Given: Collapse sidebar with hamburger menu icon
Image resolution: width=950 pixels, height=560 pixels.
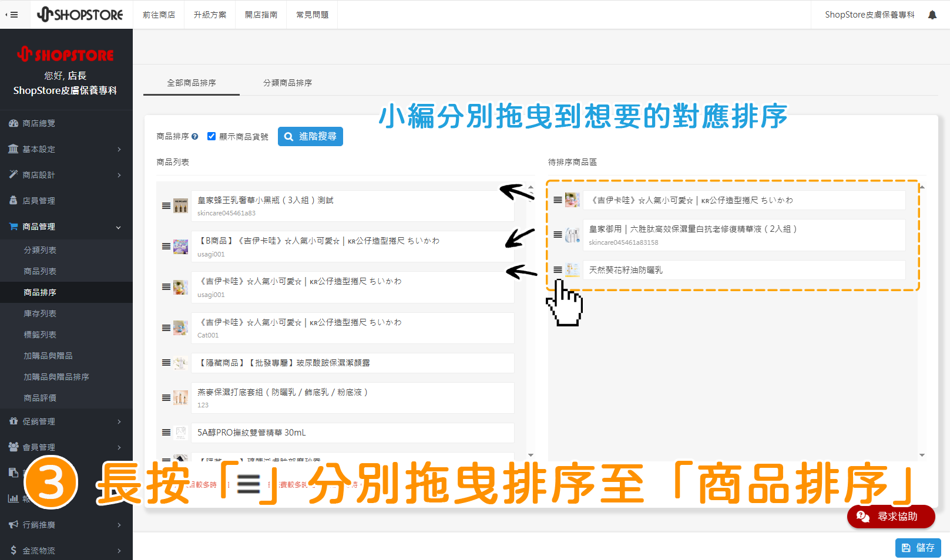Looking at the screenshot, I should pyautogui.click(x=12, y=15).
